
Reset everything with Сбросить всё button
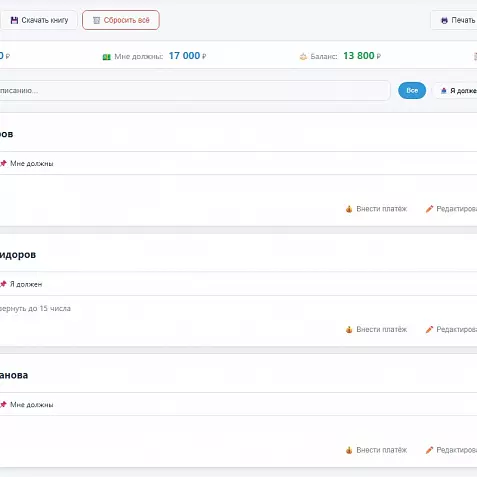point(121,20)
